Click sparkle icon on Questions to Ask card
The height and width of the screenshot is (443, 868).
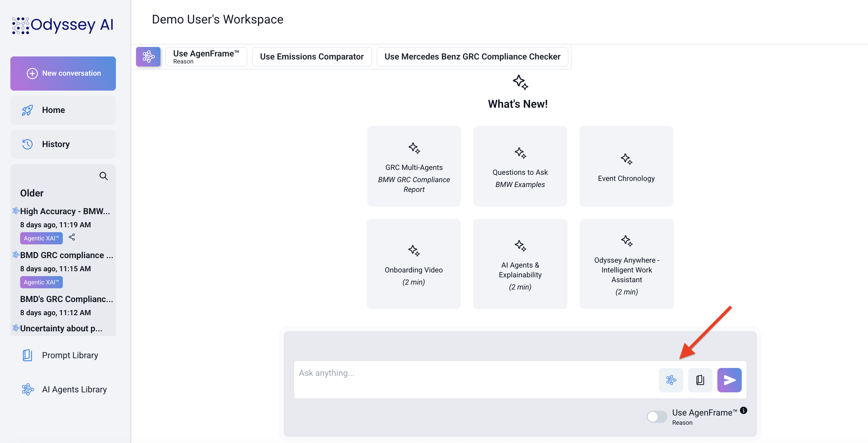(x=520, y=153)
